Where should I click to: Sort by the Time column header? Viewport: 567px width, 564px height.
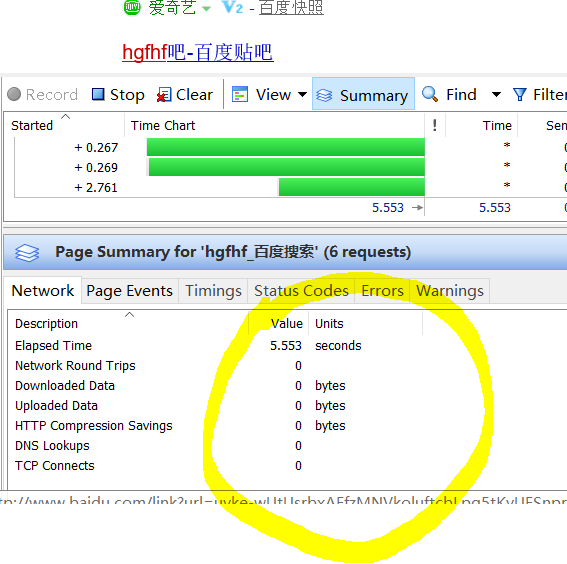(482, 125)
